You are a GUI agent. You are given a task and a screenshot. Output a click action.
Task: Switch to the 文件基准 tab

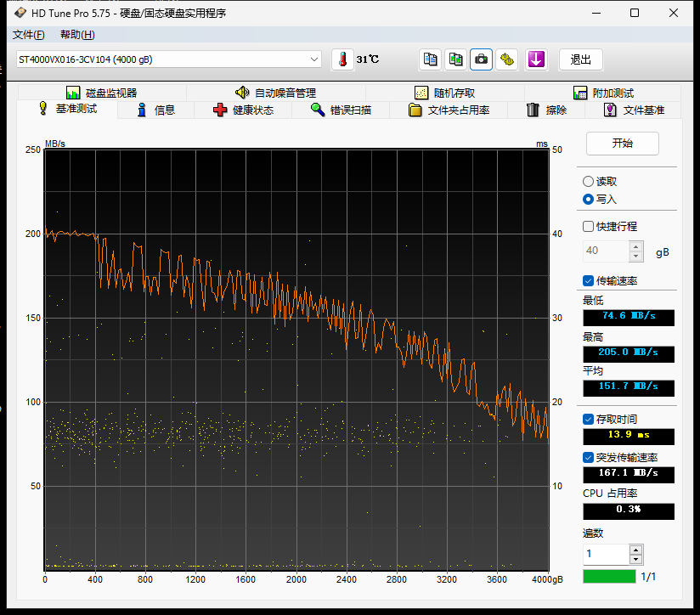click(x=634, y=110)
